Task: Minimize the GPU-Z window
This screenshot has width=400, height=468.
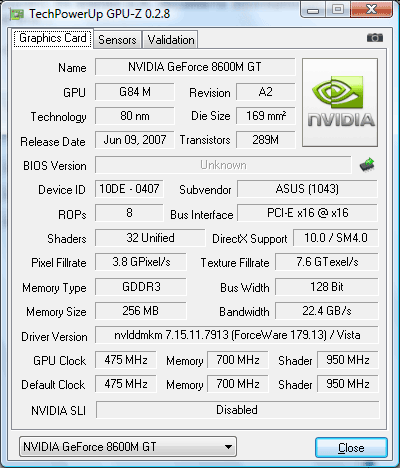Action: pos(313,10)
